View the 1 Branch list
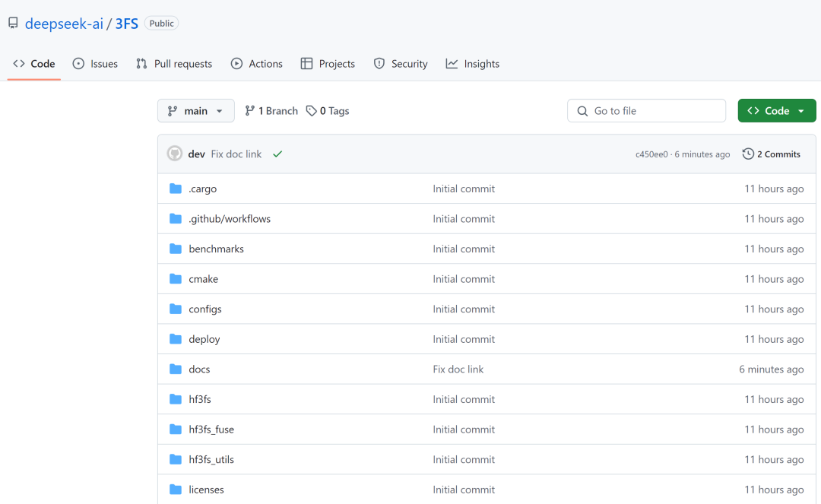This screenshot has height=504, width=821. 271,111
